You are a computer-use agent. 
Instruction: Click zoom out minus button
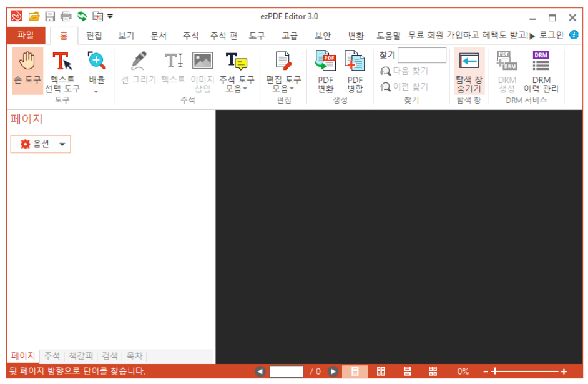485,372
